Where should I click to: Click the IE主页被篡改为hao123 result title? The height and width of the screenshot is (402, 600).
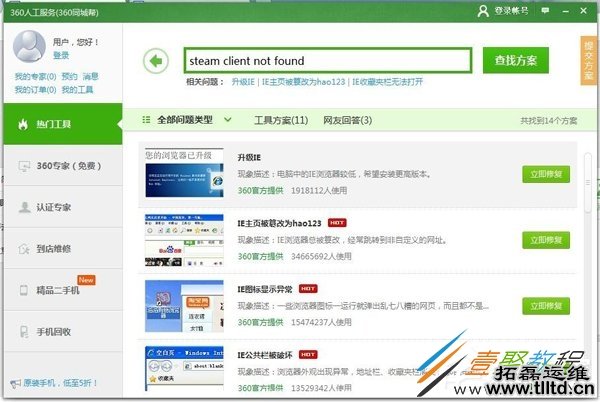coord(279,223)
